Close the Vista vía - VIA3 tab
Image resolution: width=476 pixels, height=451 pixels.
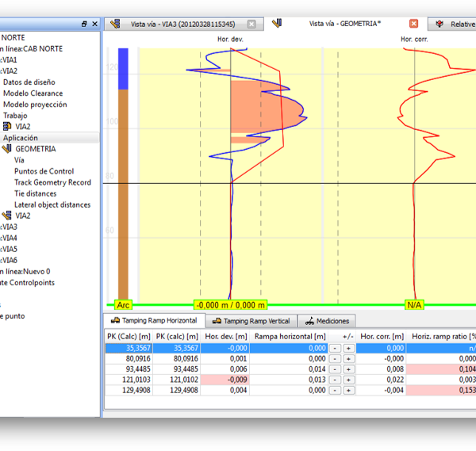tap(251, 24)
